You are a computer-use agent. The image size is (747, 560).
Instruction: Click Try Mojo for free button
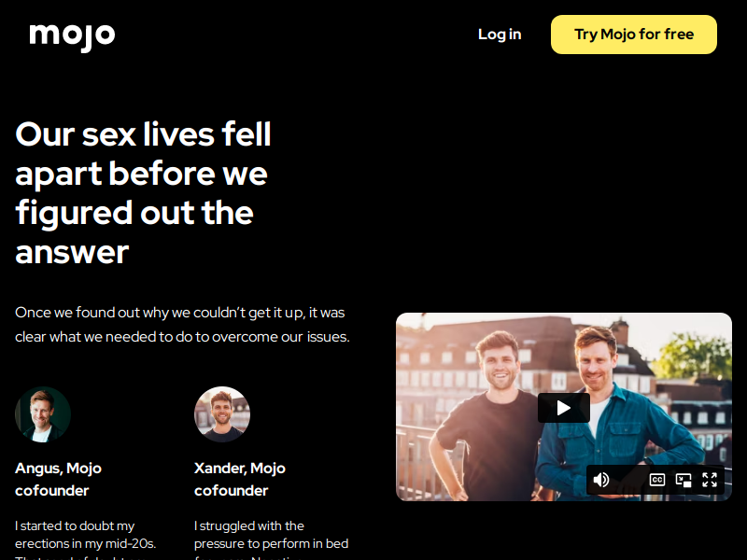(634, 35)
